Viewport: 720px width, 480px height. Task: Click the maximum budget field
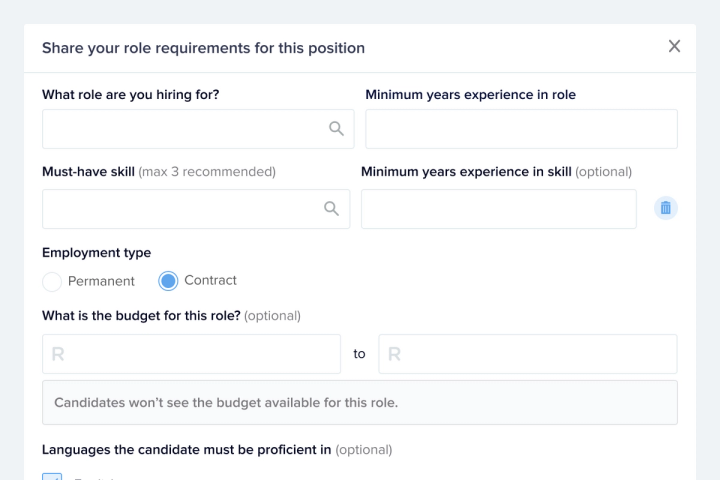point(528,354)
